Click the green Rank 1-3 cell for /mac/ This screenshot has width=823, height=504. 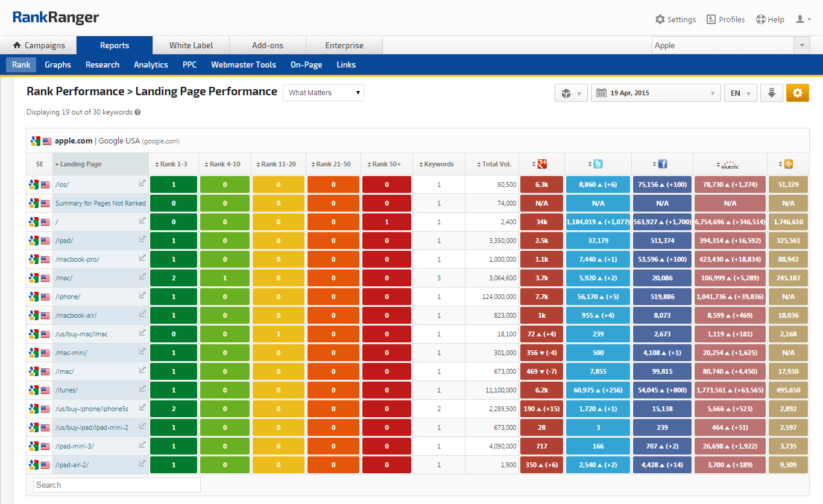point(174,278)
